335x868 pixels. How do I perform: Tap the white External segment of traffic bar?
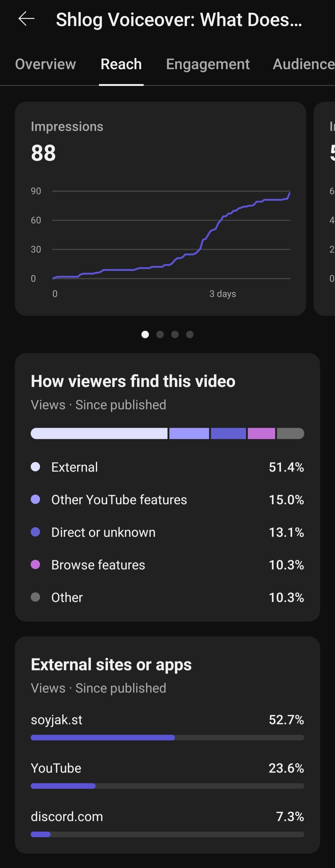point(99,433)
